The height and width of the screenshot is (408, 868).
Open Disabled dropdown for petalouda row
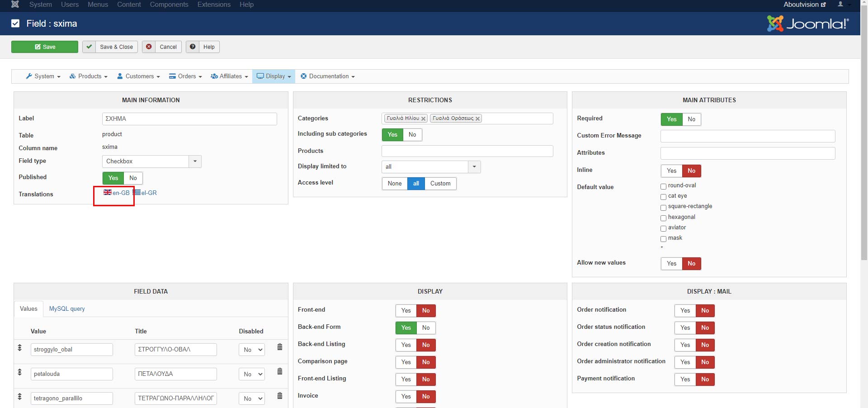click(x=251, y=374)
